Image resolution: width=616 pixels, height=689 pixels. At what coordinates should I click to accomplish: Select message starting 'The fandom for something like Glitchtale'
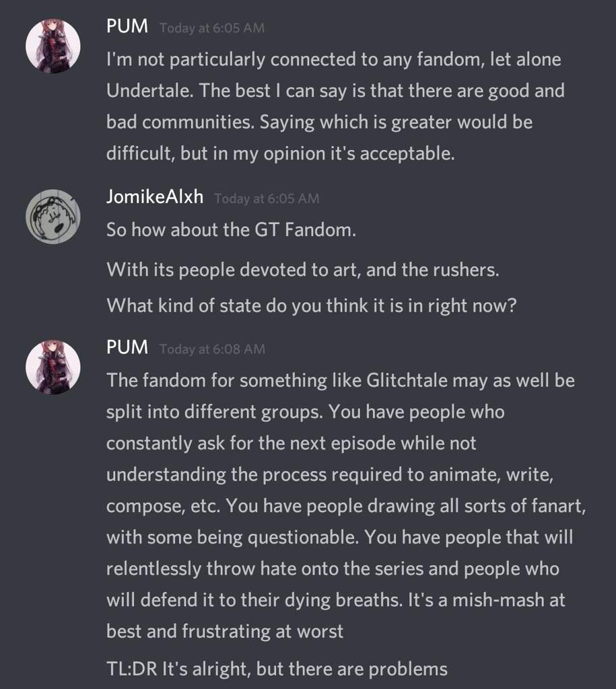pyautogui.click(x=346, y=506)
